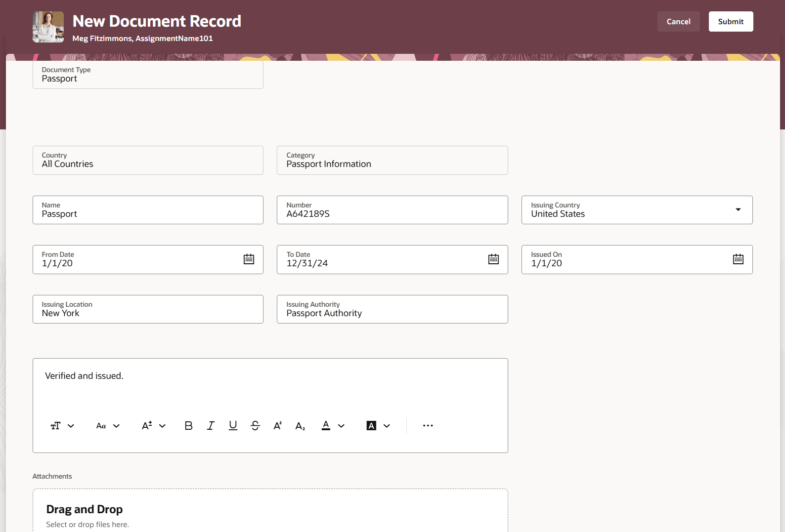The width and height of the screenshot is (785, 532).
Task: Click the paragraph format icon
Action: (x=55, y=426)
